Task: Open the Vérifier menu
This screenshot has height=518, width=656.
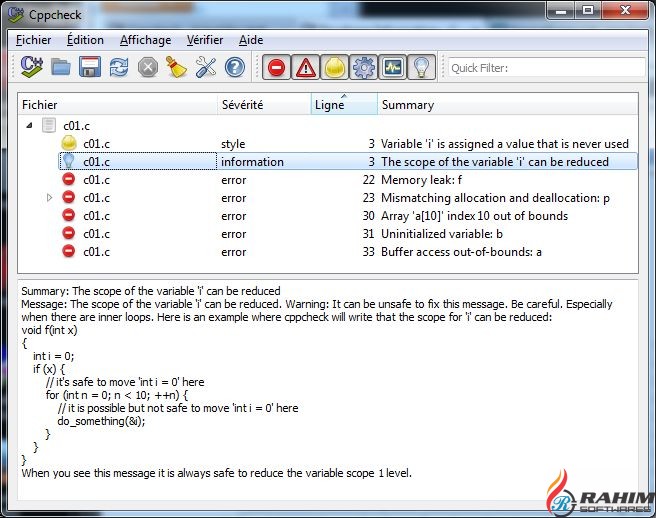Action: tap(205, 40)
